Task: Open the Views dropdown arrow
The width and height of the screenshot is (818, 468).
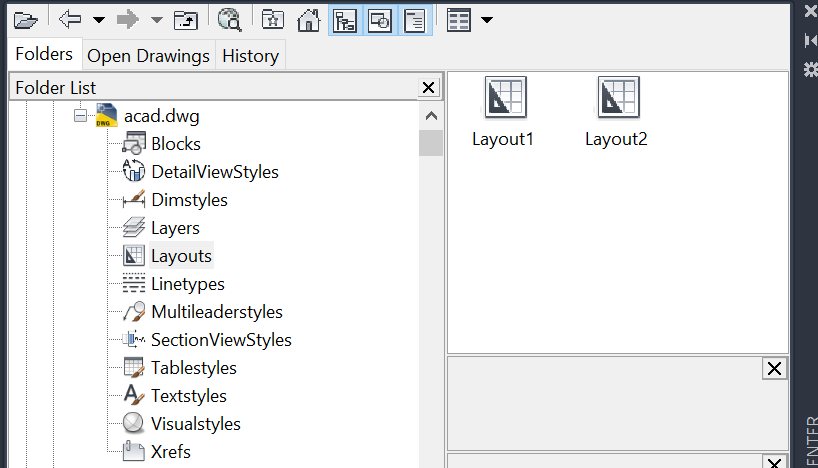Action: click(x=487, y=20)
